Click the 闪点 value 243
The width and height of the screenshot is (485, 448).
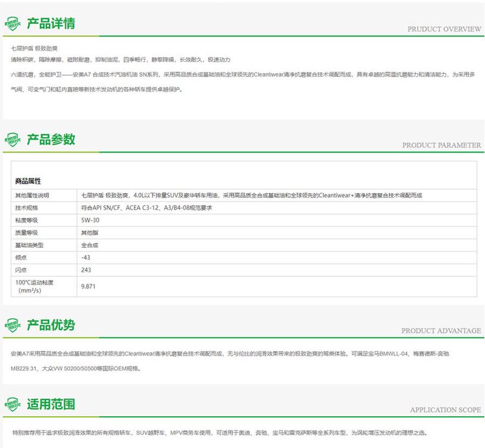86,270
